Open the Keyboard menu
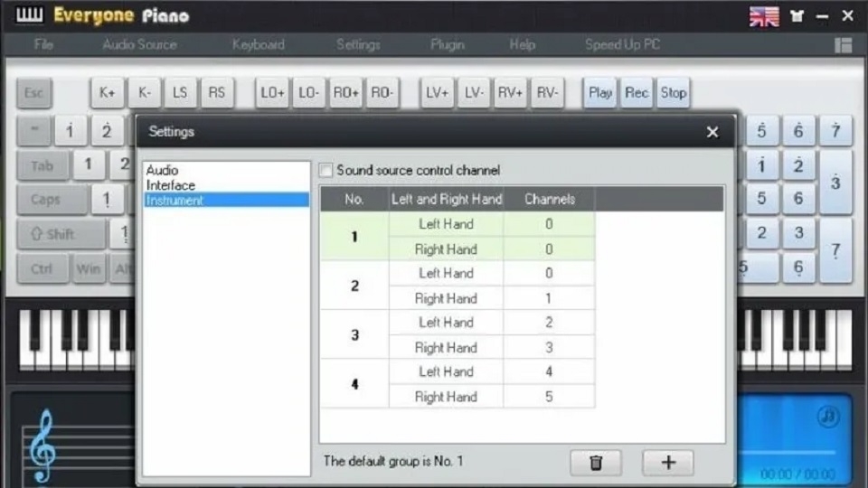The height and width of the screenshot is (488, 868). [259, 45]
